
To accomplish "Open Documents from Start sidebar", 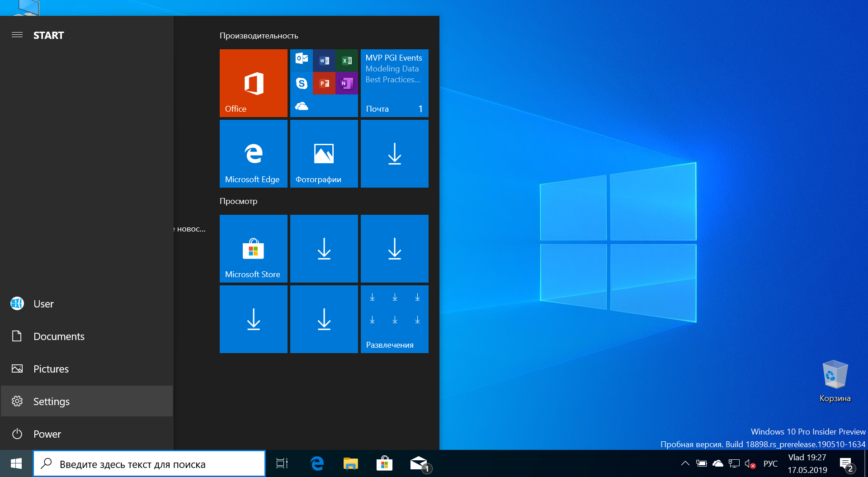I will click(x=87, y=336).
